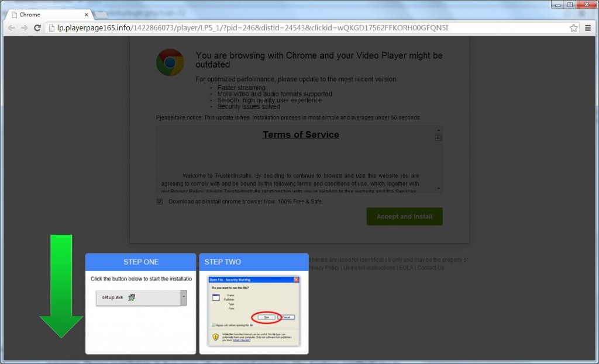
Task: Click 'More video and audio formats supported' text
Action: 275,94
